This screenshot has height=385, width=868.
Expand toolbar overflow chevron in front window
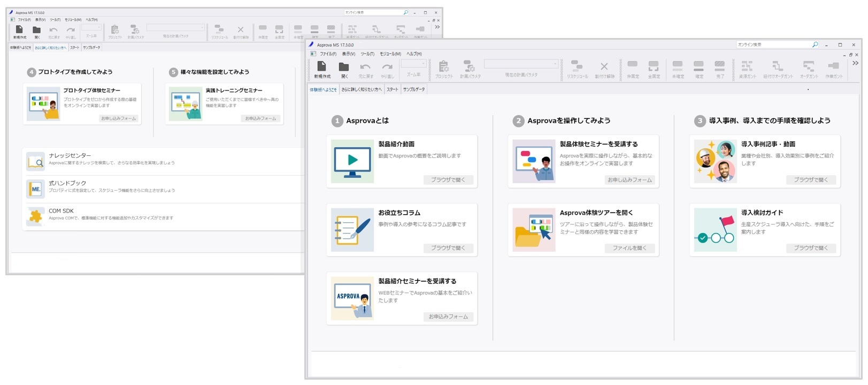855,63
